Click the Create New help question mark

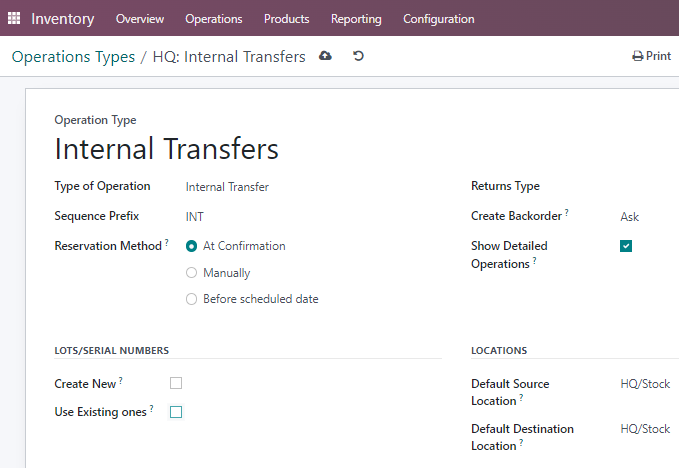pyautogui.click(x=121, y=380)
